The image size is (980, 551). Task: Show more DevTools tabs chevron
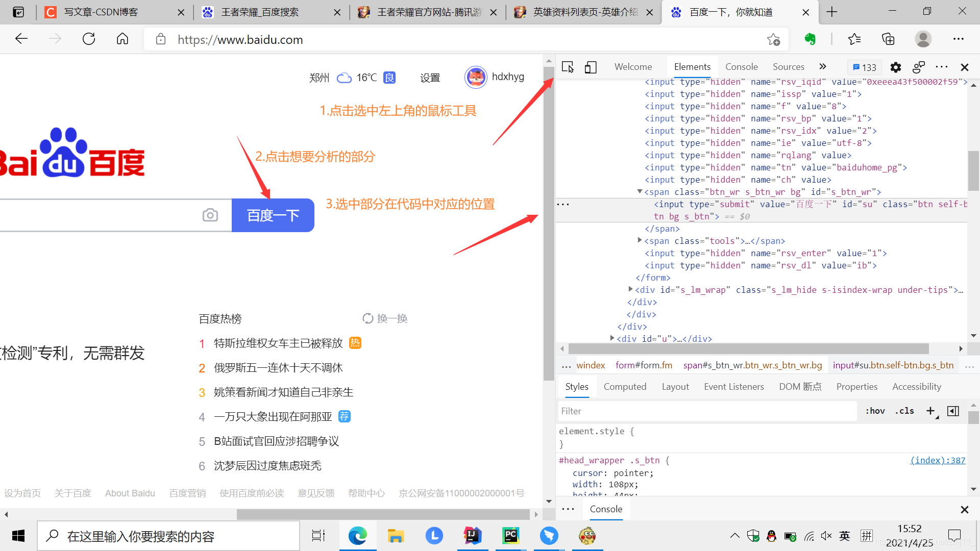pyautogui.click(x=822, y=66)
